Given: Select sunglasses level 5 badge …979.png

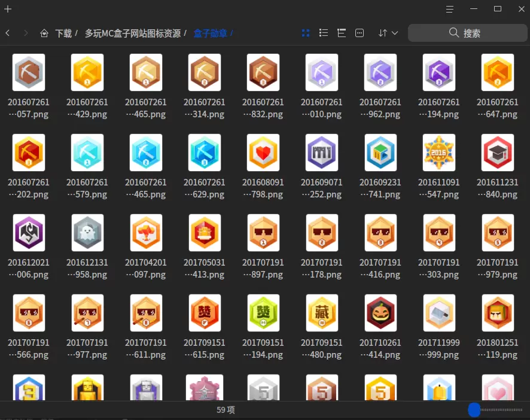Looking at the screenshot, I should point(498,233).
